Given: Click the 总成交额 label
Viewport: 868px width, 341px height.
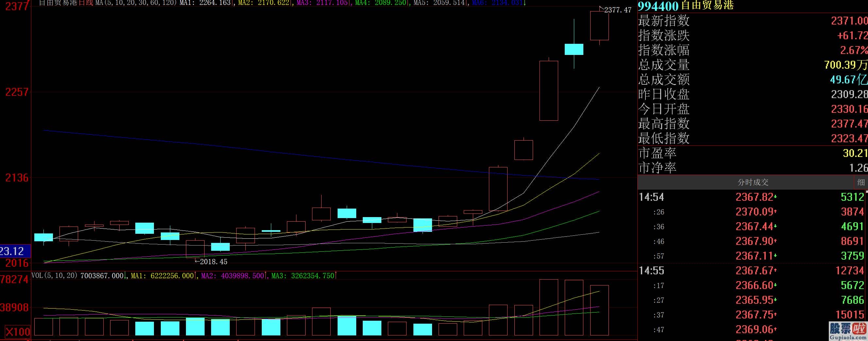Looking at the screenshot, I should [664, 79].
